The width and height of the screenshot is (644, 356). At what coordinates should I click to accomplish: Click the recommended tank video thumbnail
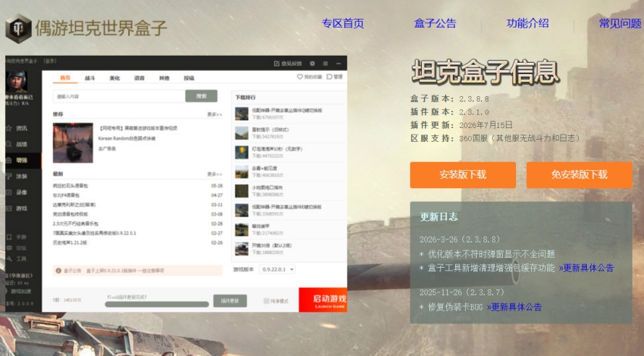click(x=73, y=143)
